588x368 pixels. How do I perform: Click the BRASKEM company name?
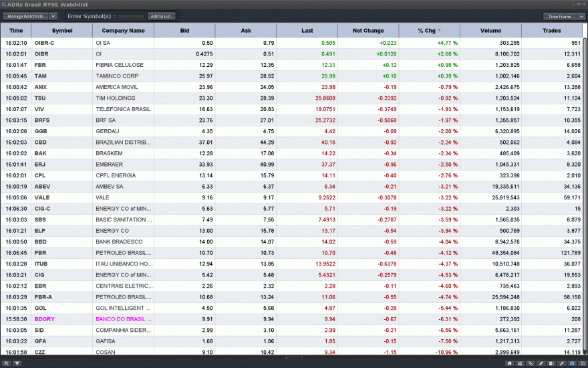[109, 153]
